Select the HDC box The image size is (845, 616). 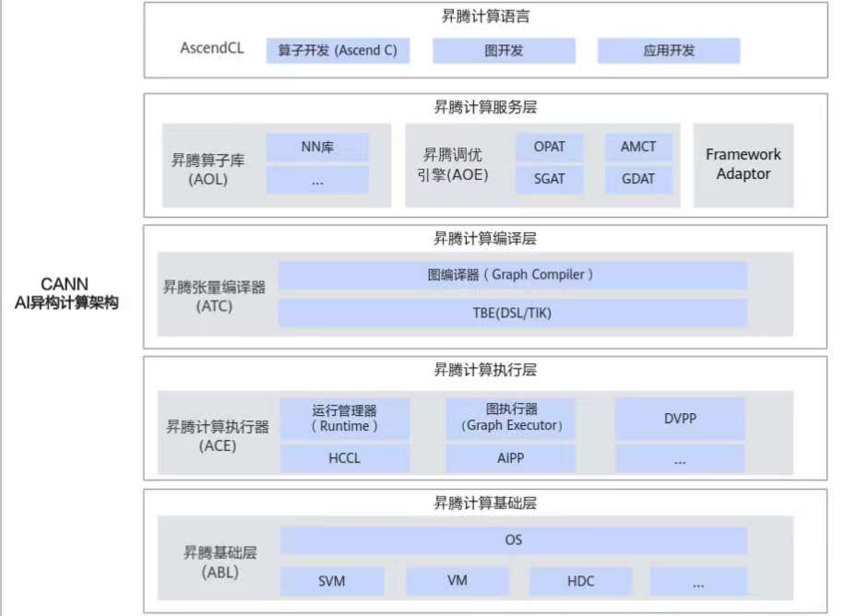coord(580,581)
